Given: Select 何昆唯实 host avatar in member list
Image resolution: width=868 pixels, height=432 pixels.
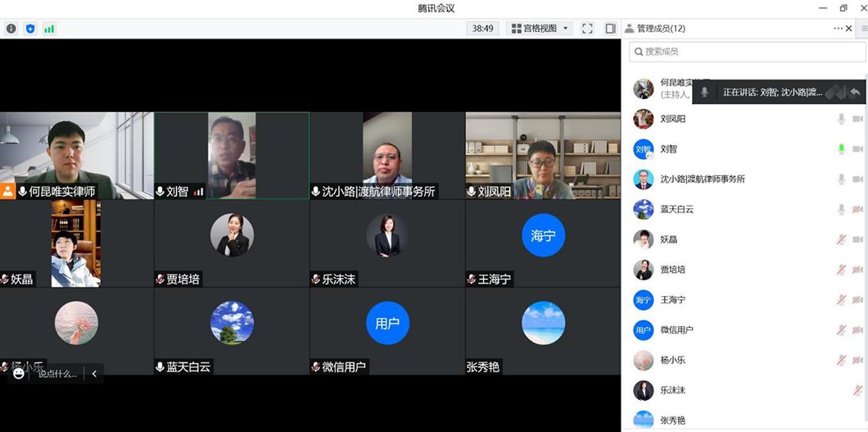Looking at the screenshot, I should pyautogui.click(x=644, y=89).
